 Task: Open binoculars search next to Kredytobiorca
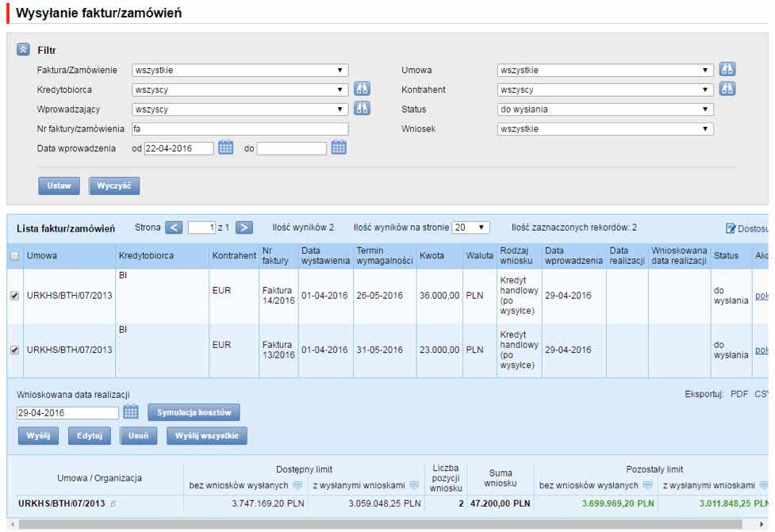click(x=363, y=90)
